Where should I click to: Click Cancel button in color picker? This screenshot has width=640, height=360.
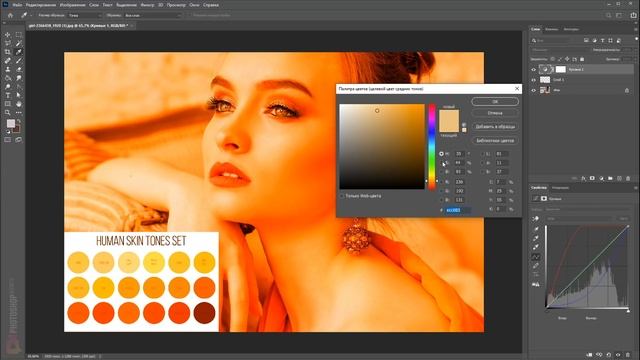(x=495, y=113)
